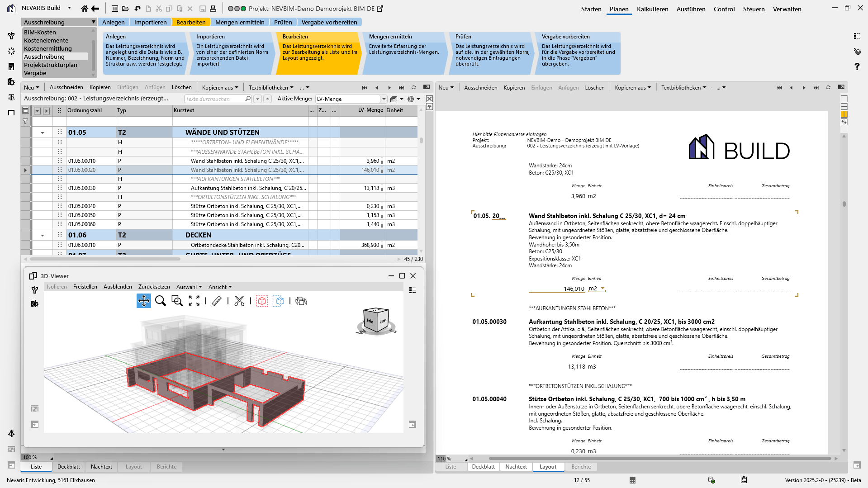Click Ausblenden in 3D-Viewer
868x488 pixels.
(118, 287)
